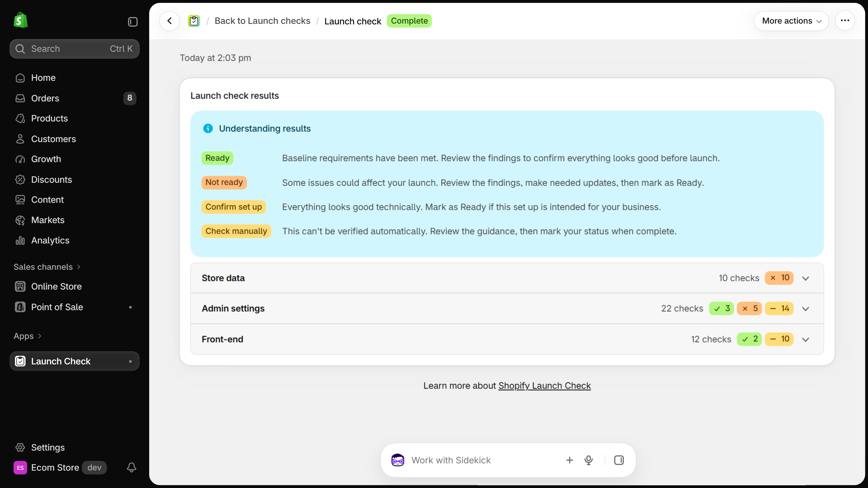Expand the Admin settings section chevron

click(x=806, y=309)
